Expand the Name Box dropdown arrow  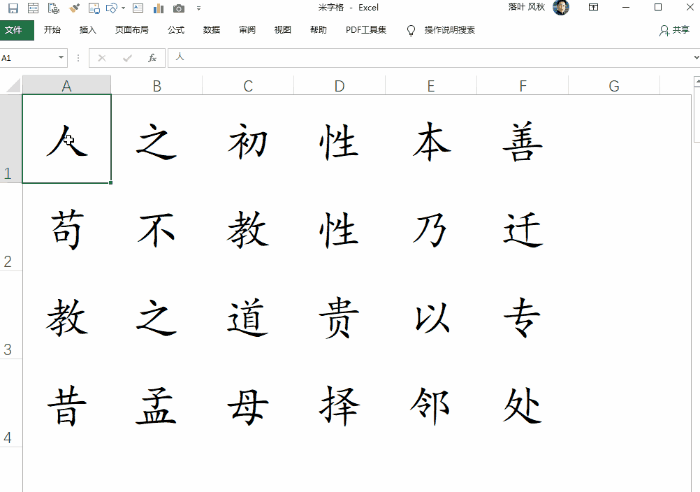(x=61, y=58)
